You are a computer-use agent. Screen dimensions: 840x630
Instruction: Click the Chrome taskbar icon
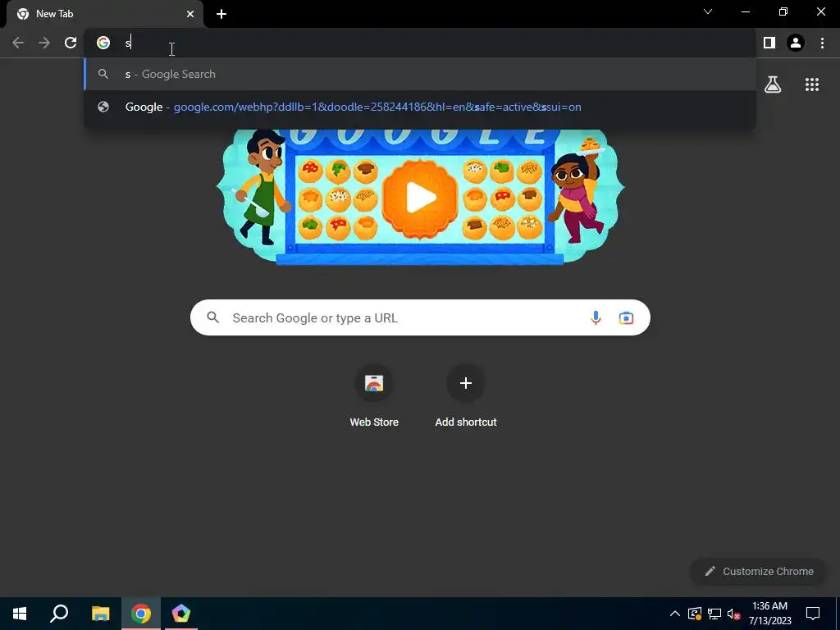(141, 614)
